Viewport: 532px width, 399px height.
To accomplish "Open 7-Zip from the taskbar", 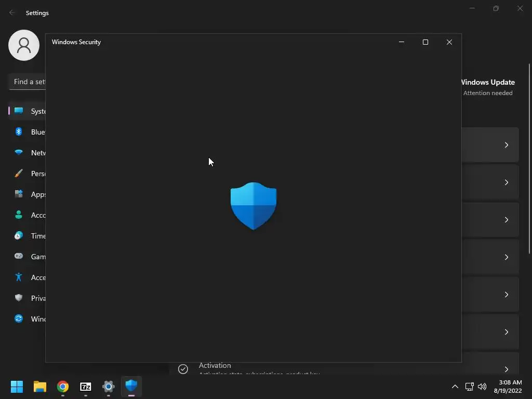I will [86, 387].
